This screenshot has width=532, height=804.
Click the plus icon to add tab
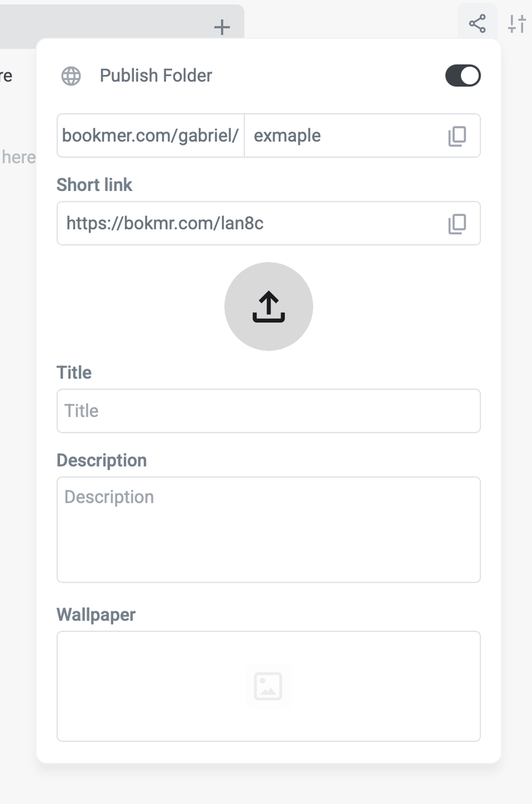click(x=222, y=27)
